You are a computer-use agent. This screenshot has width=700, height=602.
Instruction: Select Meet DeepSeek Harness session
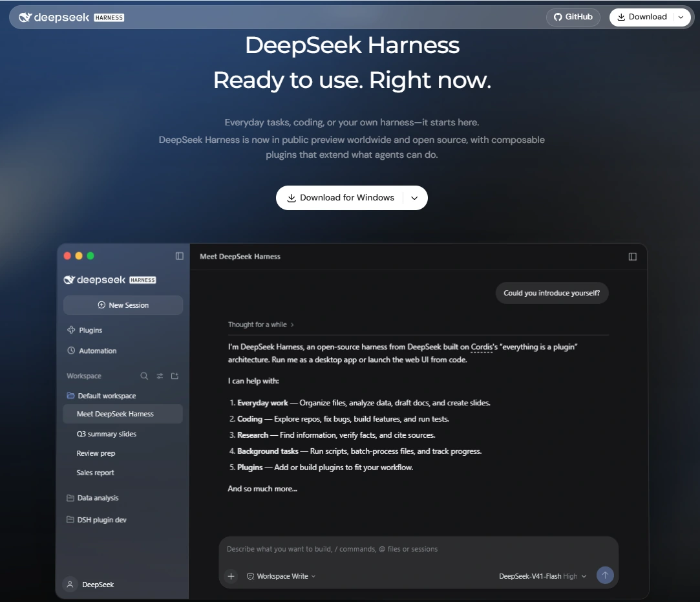click(x=123, y=414)
